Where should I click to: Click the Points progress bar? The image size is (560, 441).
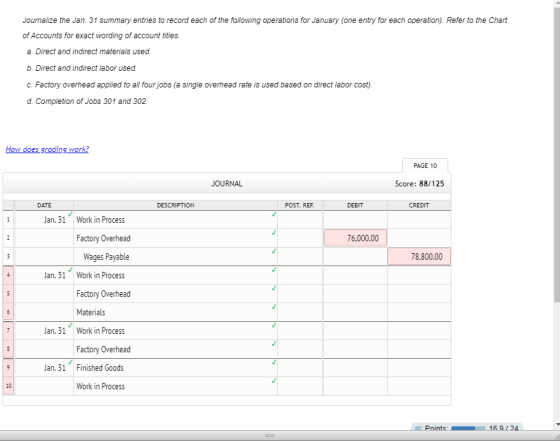(x=468, y=428)
